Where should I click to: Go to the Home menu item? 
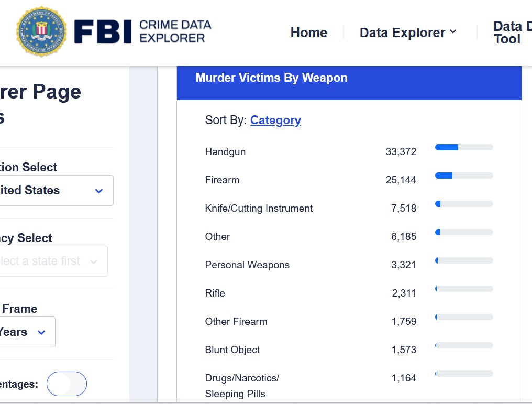coord(309,32)
